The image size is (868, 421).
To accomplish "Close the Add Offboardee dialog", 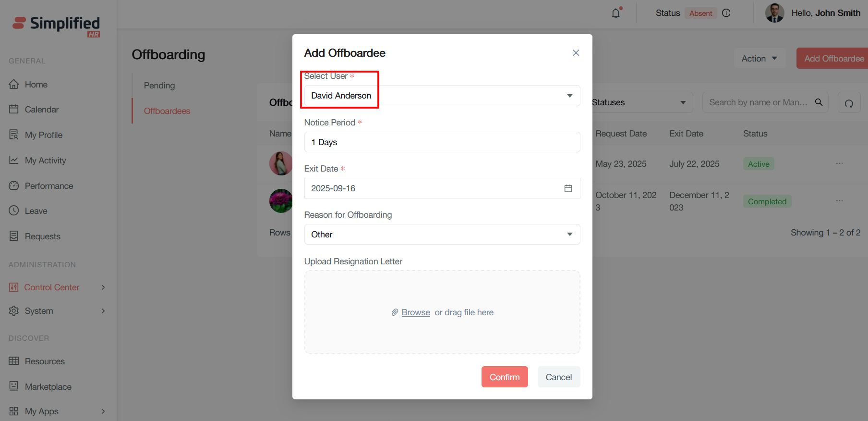I will pos(576,53).
